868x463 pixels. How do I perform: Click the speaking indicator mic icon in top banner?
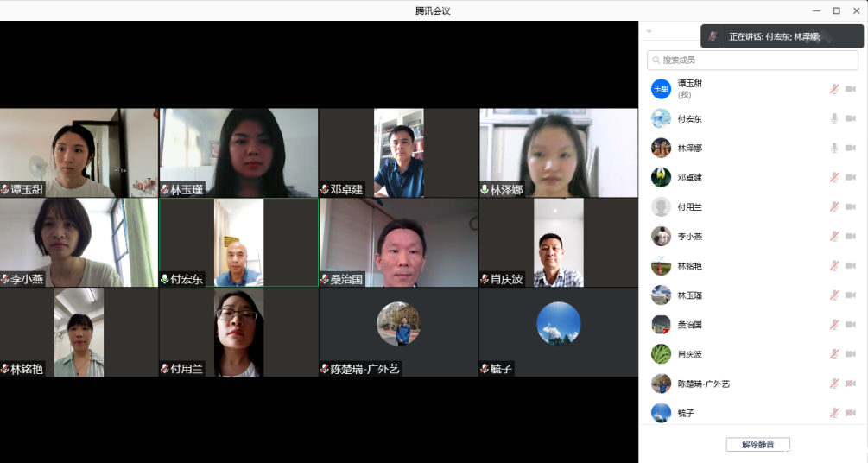(713, 36)
